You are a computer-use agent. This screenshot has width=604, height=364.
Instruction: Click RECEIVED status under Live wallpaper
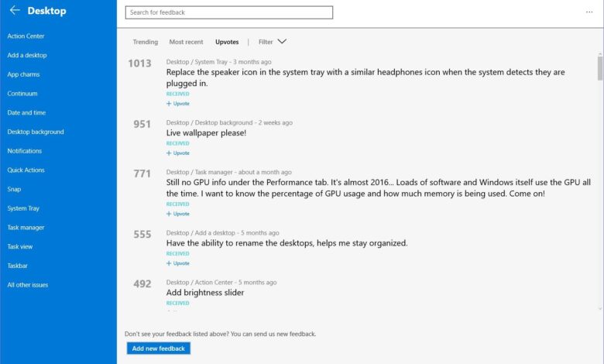coord(177,143)
